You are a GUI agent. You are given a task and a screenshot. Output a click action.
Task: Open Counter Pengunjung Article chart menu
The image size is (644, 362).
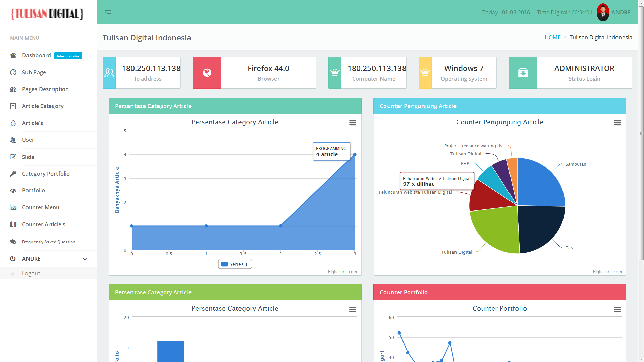tap(617, 123)
